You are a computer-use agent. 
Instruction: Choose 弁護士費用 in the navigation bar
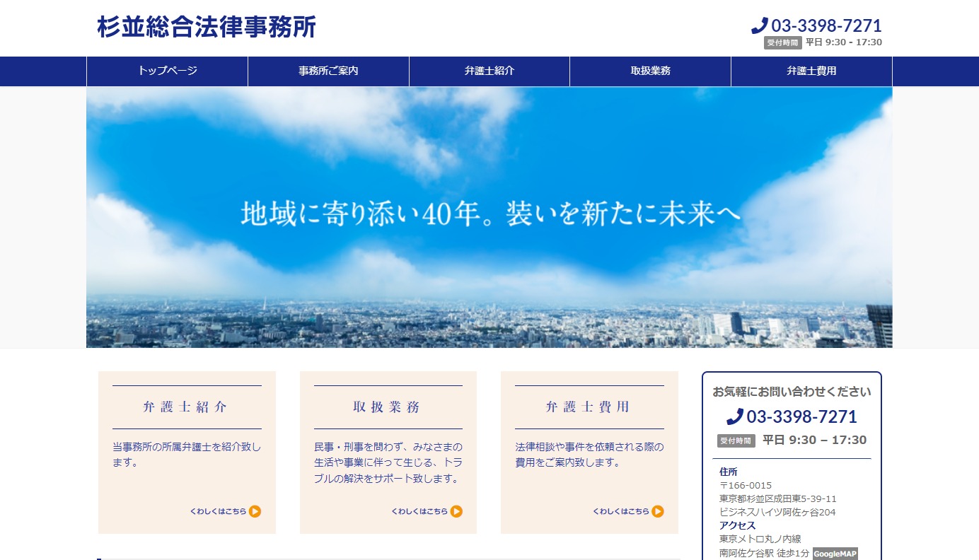tap(811, 71)
